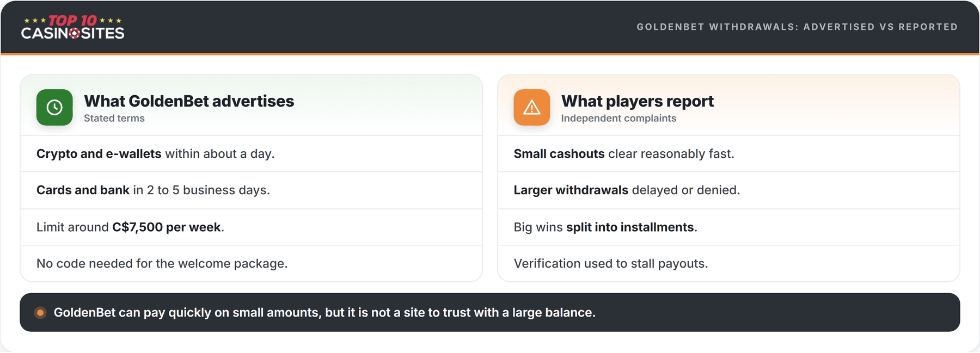Click the orange warning triangle icon

click(531, 107)
